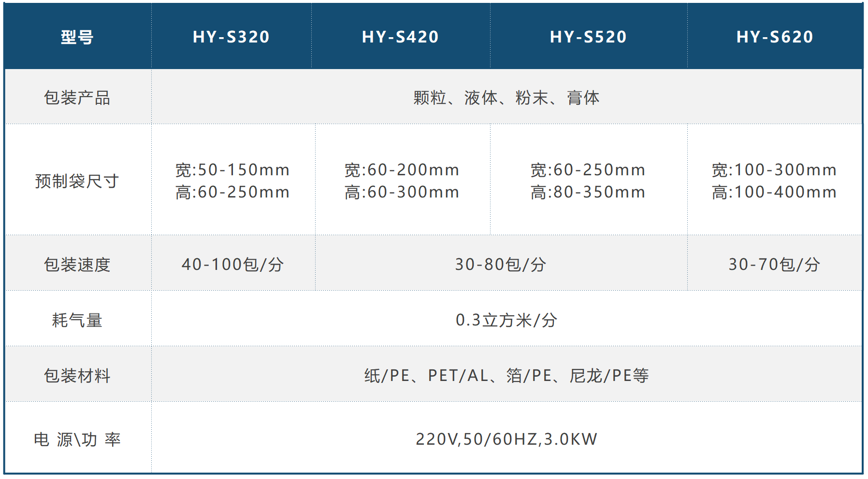Click the HY-S620 column header
This screenshot has width=868, height=479.
[x=775, y=37]
